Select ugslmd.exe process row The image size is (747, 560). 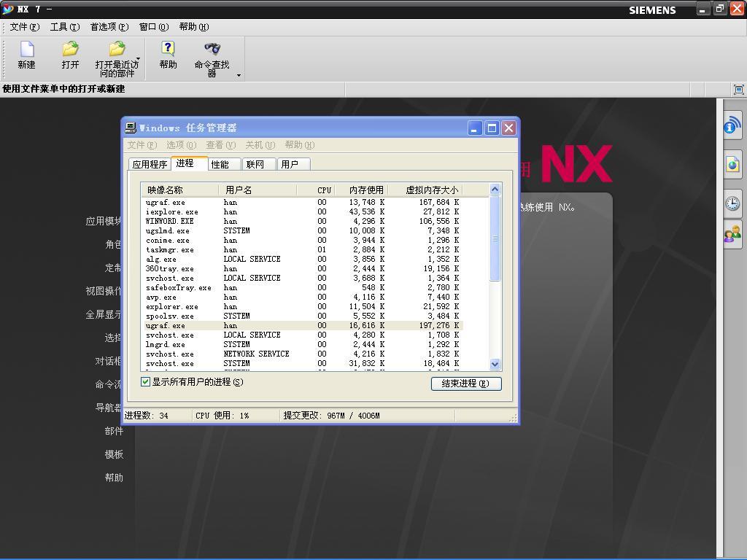point(303,231)
